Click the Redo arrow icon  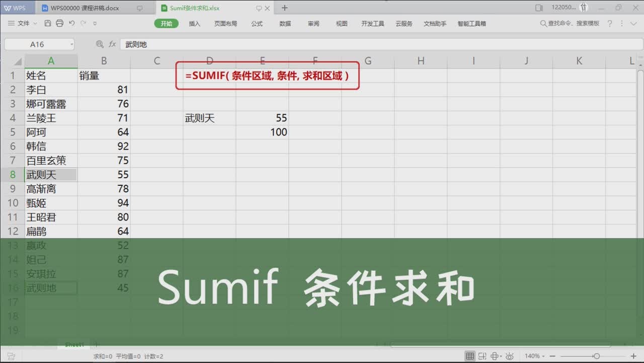click(84, 23)
